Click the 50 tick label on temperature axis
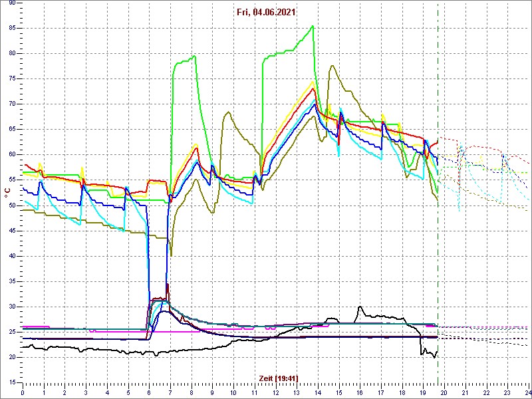This screenshot has height=399, width=532. [12, 205]
